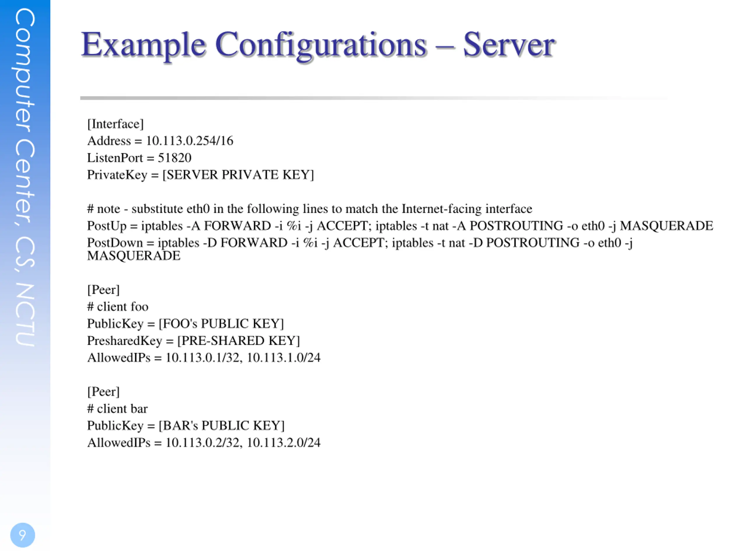Click the "ListenPort = 51820" line
Viewport: 747px width, 560px height.
click(139, 158)
